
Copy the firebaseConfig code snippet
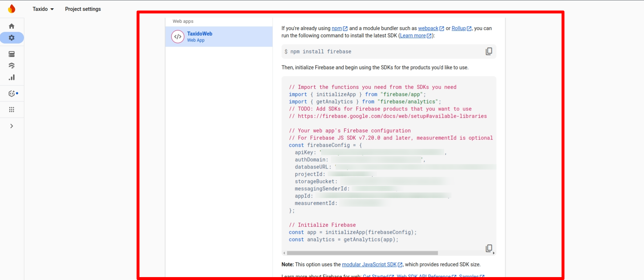pyautogui.click(x=489, y=248)
